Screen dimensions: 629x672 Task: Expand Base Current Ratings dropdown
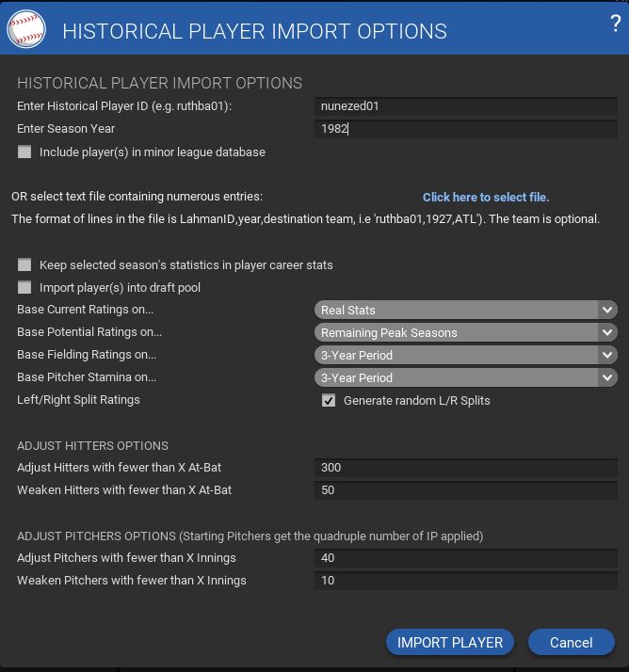[465, 310]
